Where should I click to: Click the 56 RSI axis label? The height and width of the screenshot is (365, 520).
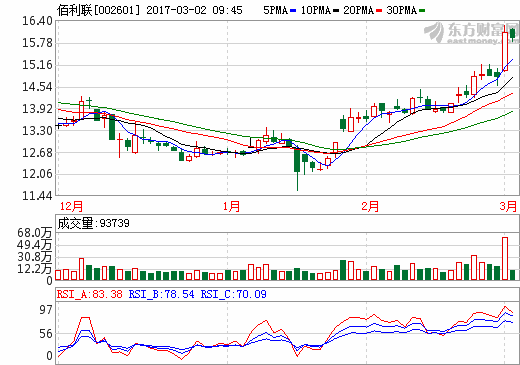click(x=46, y=334)
